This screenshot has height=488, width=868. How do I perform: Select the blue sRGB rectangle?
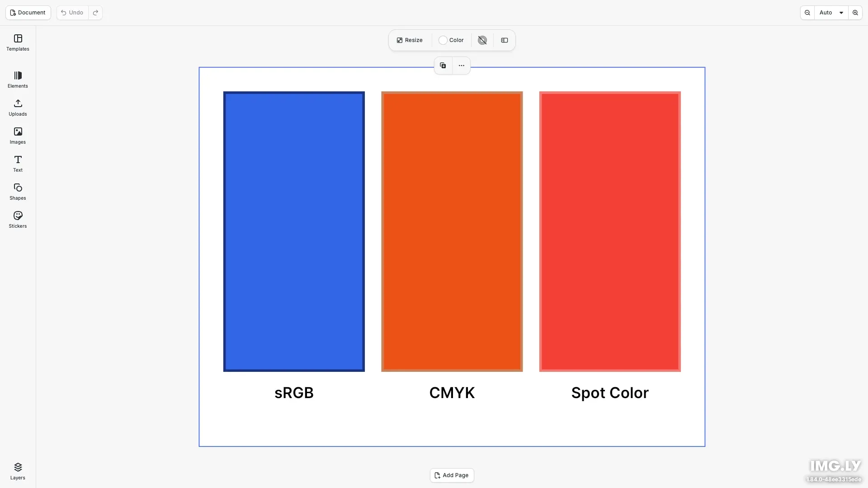294,232
